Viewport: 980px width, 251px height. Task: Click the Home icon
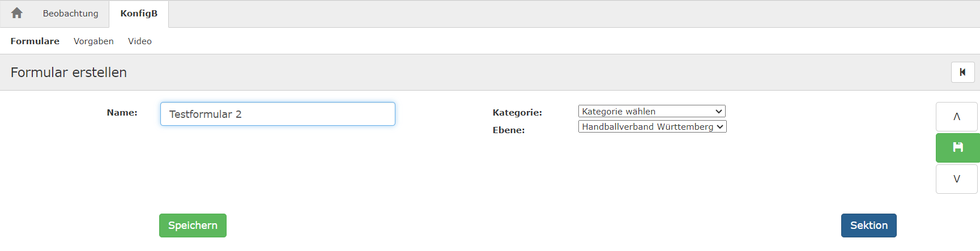[x=17, y=13]
